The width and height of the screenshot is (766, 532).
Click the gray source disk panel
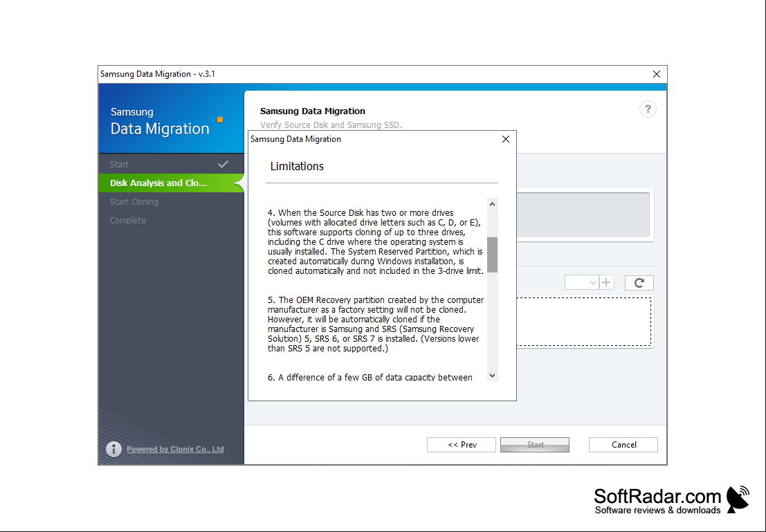click(583, 214)
